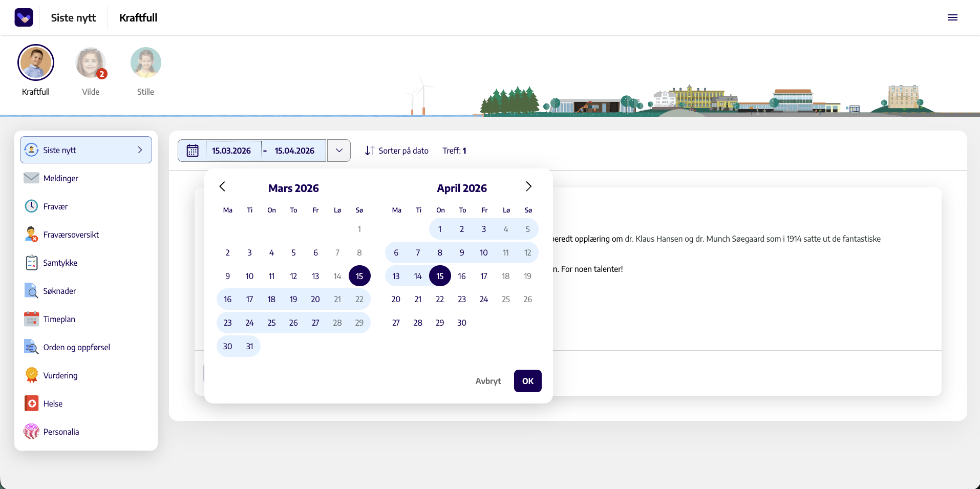Select the Kraftfull child avatar
The image size is (980, 489).
coord(36,62)
